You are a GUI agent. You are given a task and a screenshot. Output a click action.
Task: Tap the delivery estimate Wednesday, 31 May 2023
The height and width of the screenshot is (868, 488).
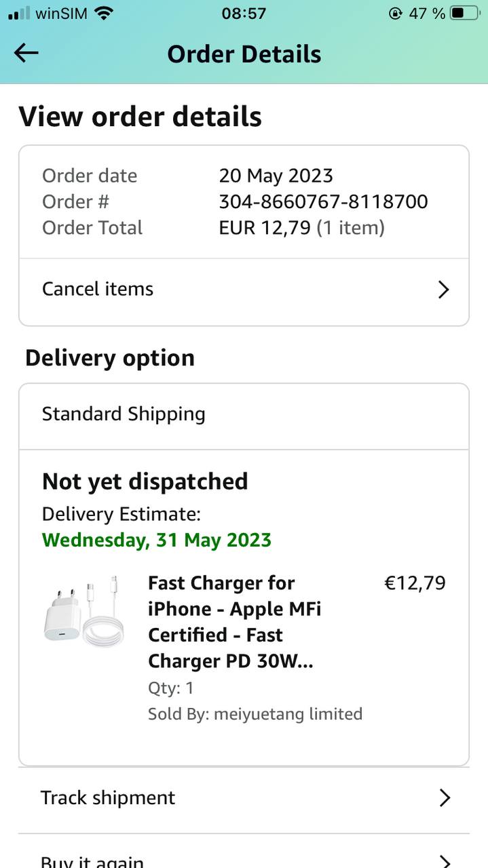157,540
